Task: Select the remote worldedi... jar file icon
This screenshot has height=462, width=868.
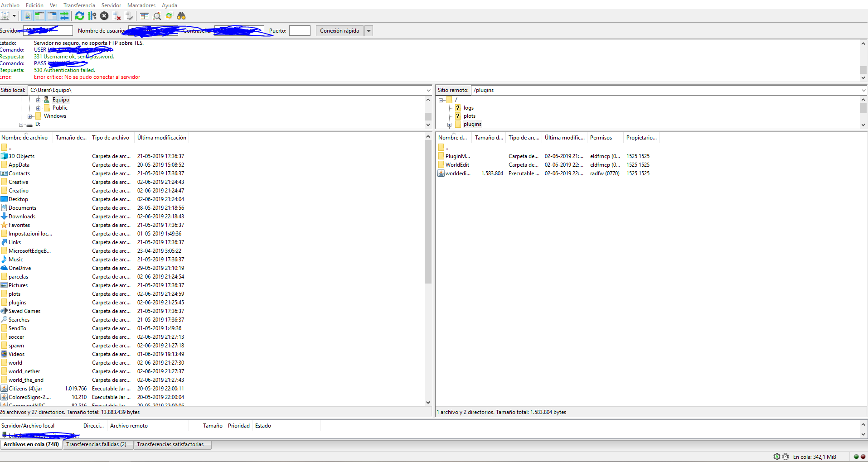Action: [441, 173]
